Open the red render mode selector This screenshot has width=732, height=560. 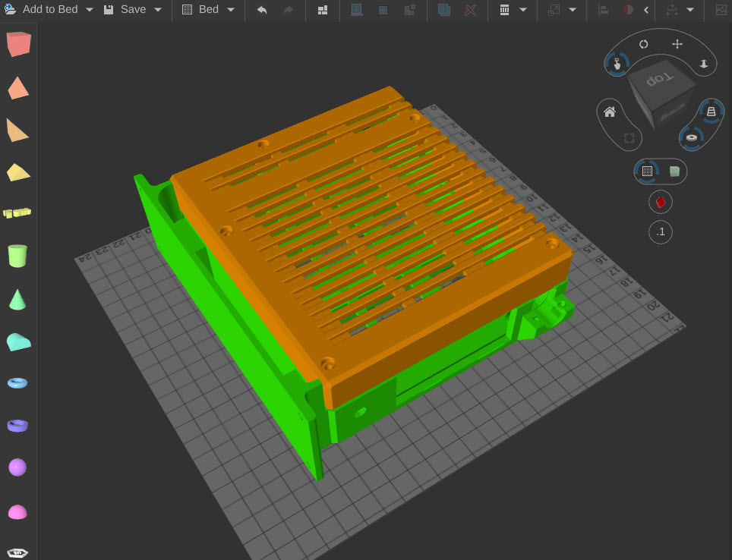click(x=661, y=202)
